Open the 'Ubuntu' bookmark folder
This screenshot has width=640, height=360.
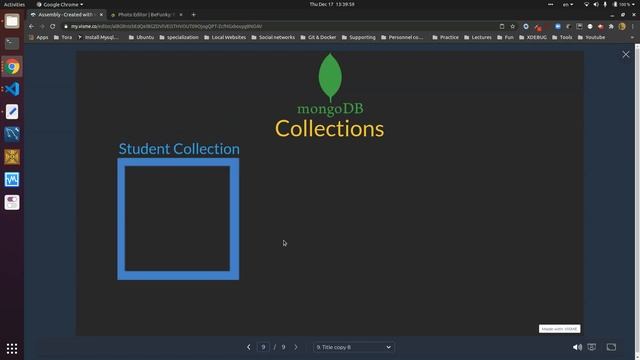pyautogui.click(x=141, y=37)
